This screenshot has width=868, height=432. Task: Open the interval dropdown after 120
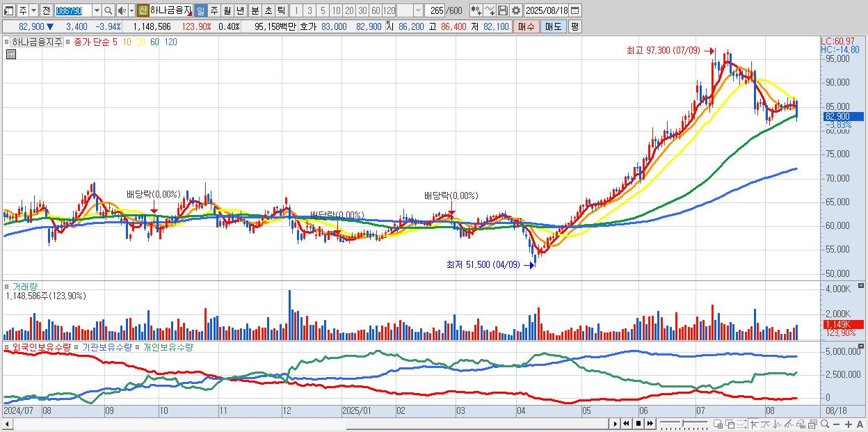coord(418,10)
